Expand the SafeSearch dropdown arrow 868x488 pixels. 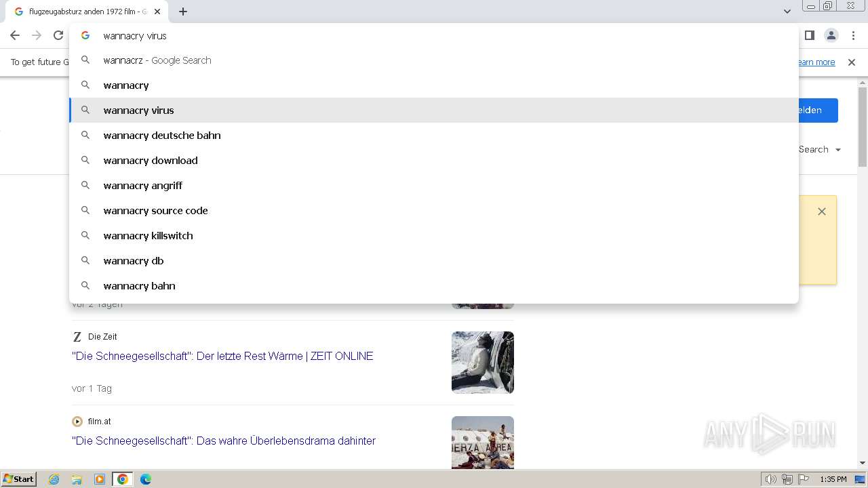pos(838,150)
